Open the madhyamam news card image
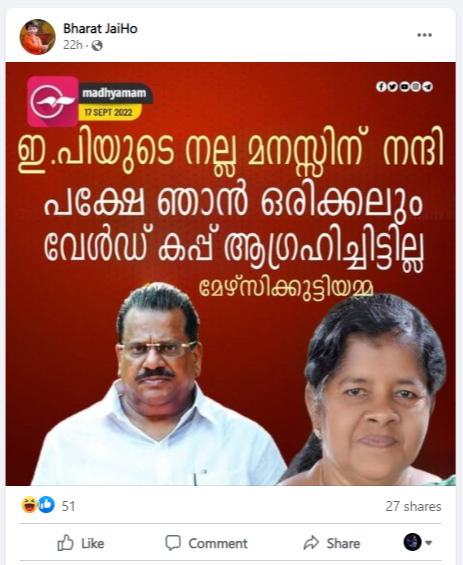Screen dimensions: 463x565 tap(231, 274)
